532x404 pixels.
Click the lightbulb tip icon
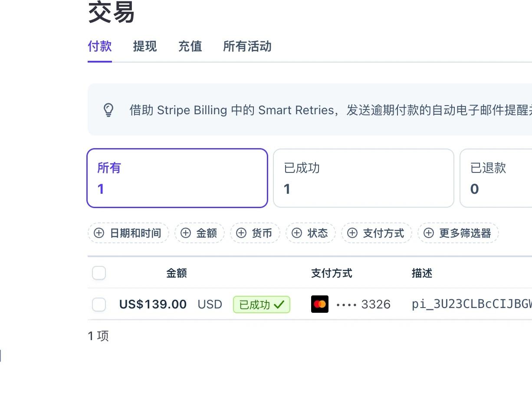(108, 110)
